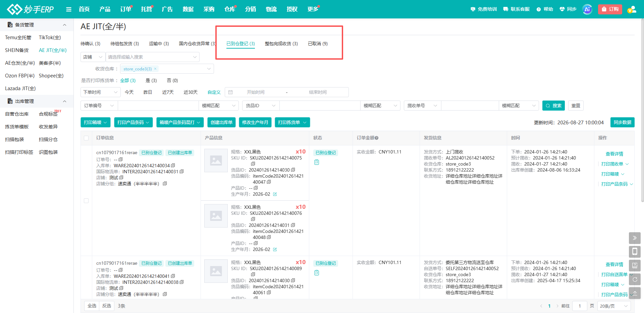
Task: Tick the checkbox for order WARE20240126142140034 row
Action: [x=86, y=201]
